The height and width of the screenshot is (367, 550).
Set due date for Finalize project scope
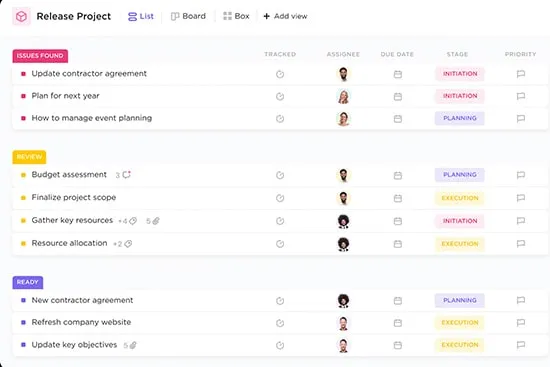pyautogui.click(x=398, y=198)
